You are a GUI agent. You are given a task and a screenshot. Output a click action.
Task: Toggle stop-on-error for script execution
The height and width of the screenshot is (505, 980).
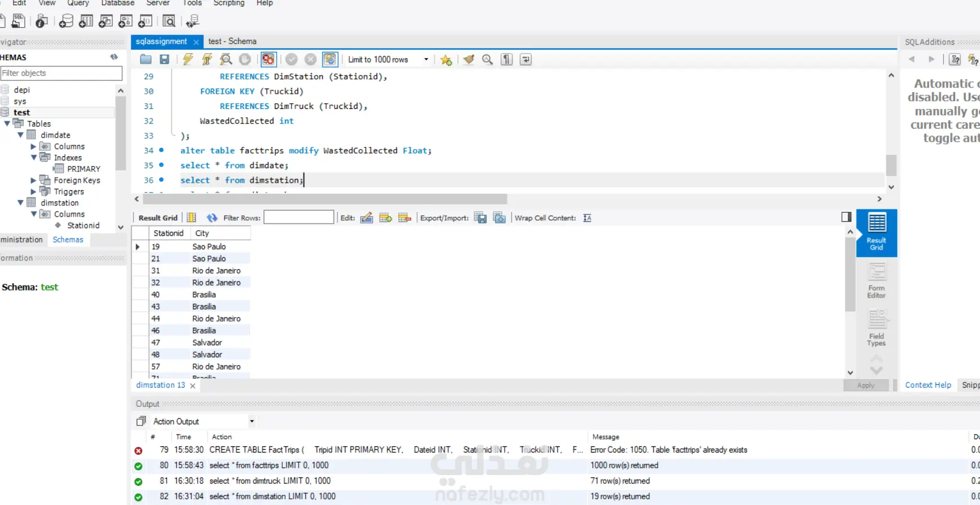pyautogui.click(x=268, y=59)
